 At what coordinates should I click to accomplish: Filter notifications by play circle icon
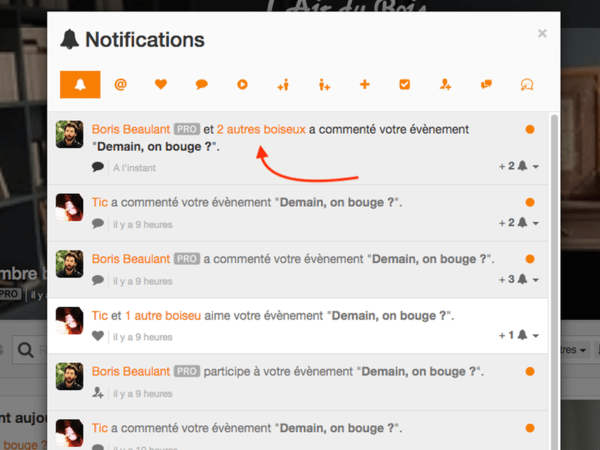(242, 84)
